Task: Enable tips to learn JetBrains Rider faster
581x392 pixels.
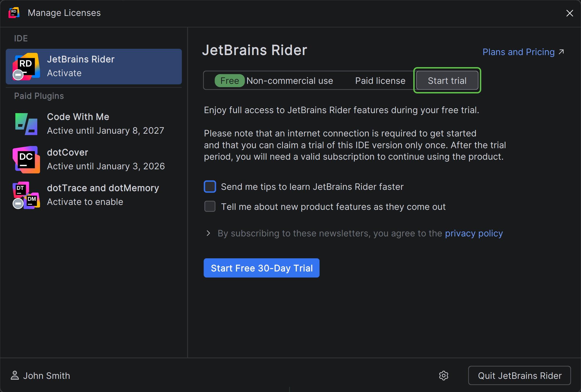Action: click(x=210, y=187)
